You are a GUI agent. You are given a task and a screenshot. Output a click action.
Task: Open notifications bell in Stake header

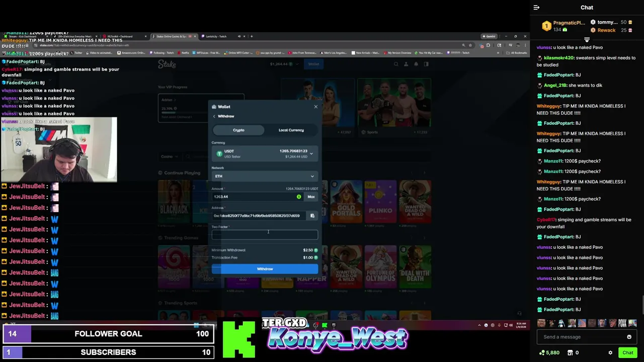click(x=416, y=64)
